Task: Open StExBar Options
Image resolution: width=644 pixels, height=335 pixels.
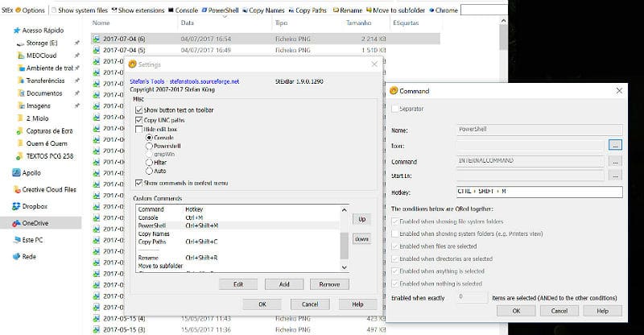Action: point(30,10)
